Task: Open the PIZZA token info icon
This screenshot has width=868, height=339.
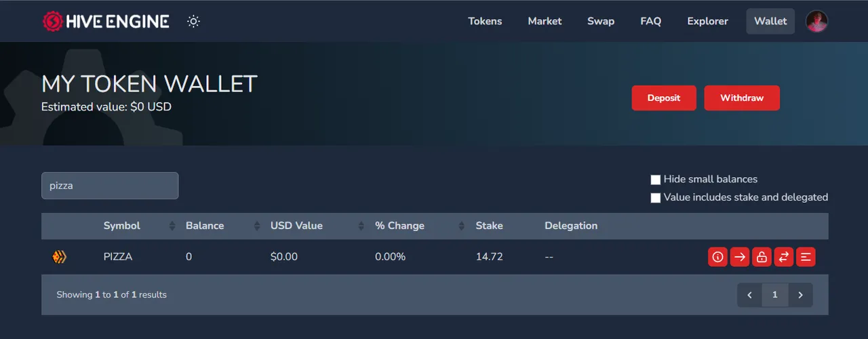Action: pos(717,257)
